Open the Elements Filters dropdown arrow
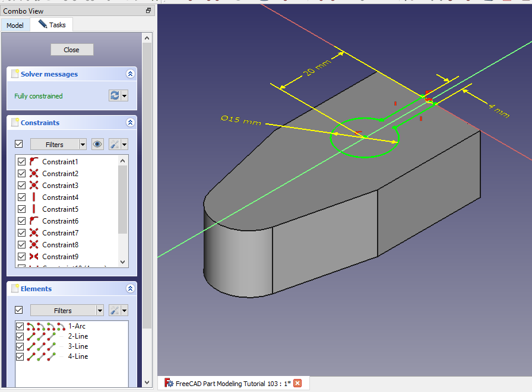532x392 pixels. 99,310
